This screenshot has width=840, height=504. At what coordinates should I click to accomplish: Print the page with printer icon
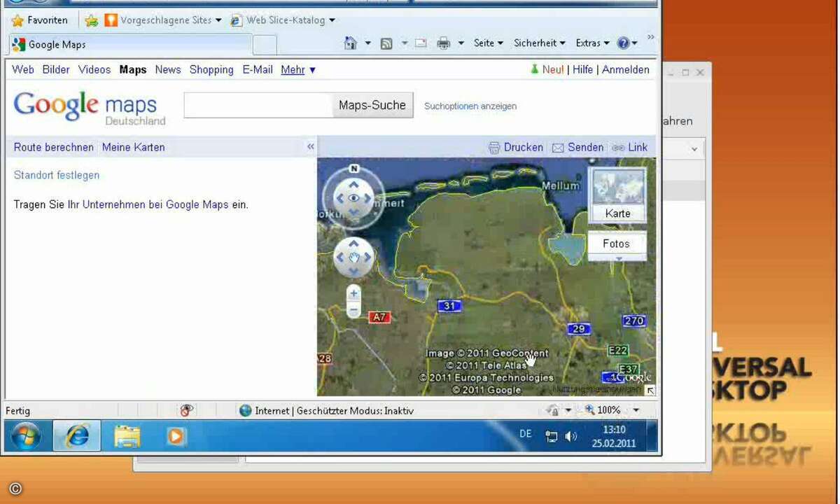click(x=443, y=43)
